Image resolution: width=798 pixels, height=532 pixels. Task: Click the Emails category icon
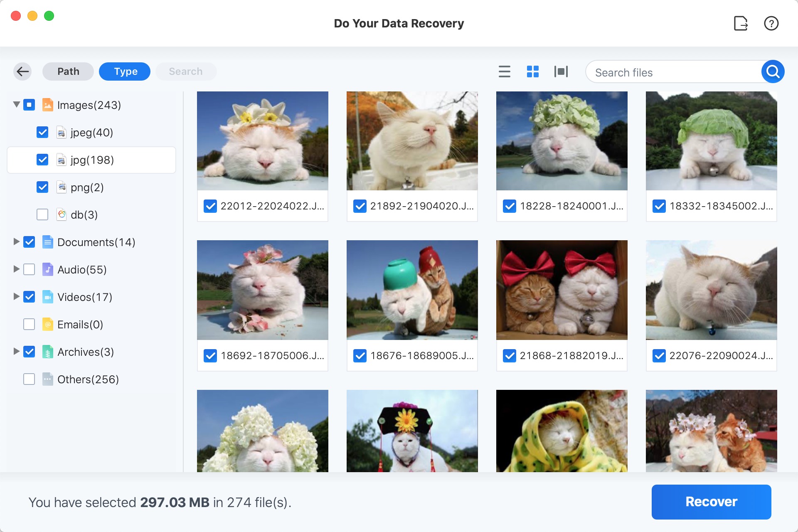48,324
